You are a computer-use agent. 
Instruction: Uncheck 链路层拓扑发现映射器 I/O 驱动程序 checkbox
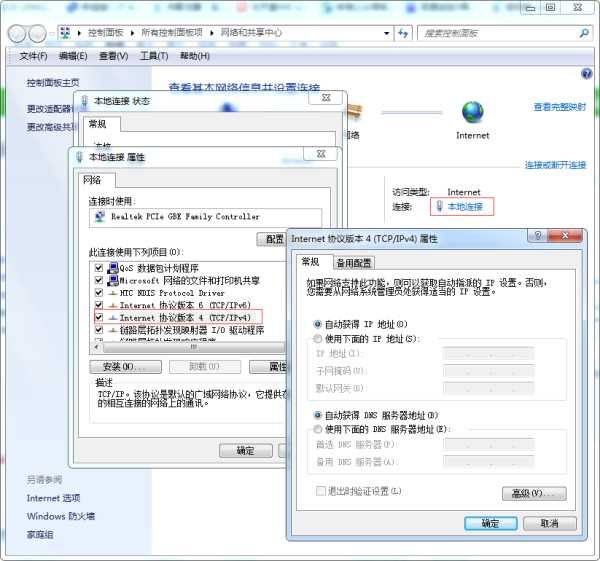99,329
